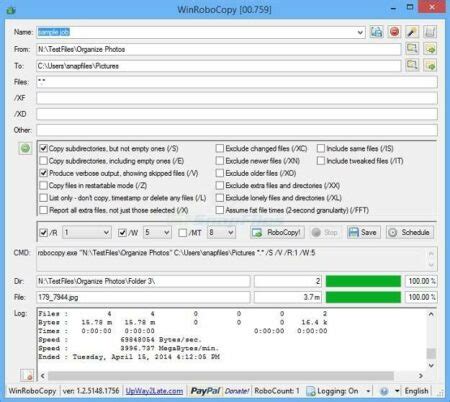
Task: Click the Stop button
Action: (325, 232)
